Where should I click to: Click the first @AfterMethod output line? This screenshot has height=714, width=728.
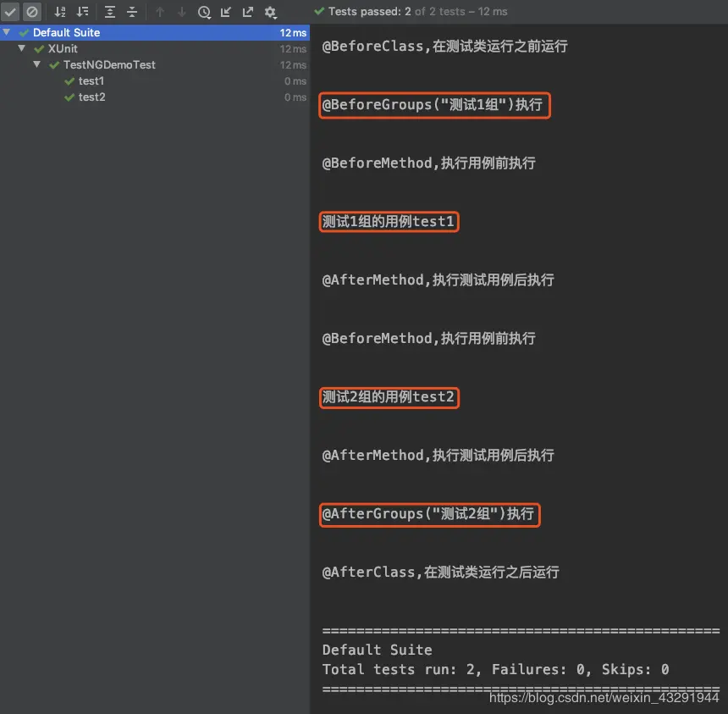(x=438, y=280)
